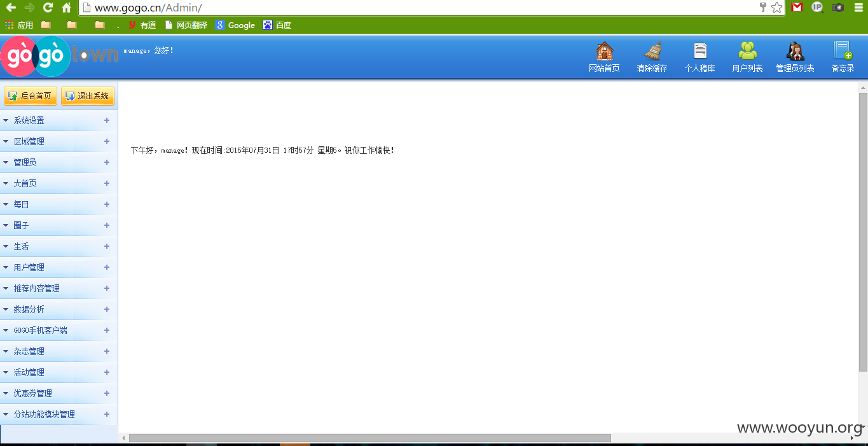868x446 pixels.
Task: Bookmark this page with star icon
Action: coord(776,8)
